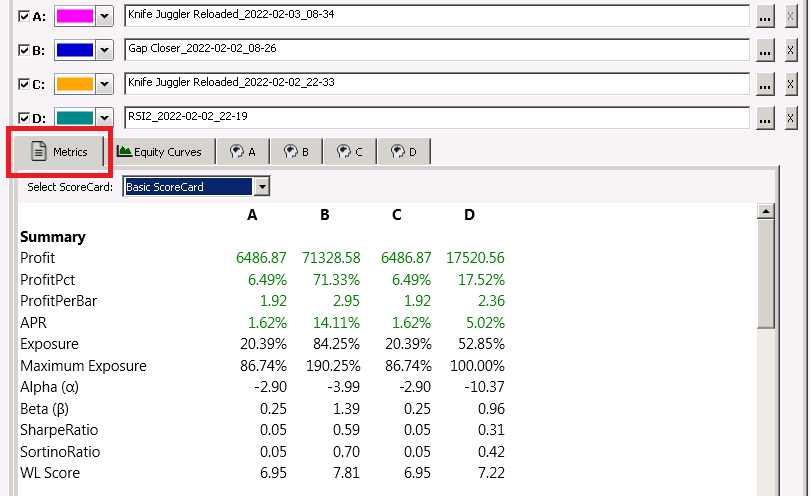The height and width of the screenshot is (496, 810).
Task: Expand the Select ScoreCard combo box
Action: [x=261, y=186]
